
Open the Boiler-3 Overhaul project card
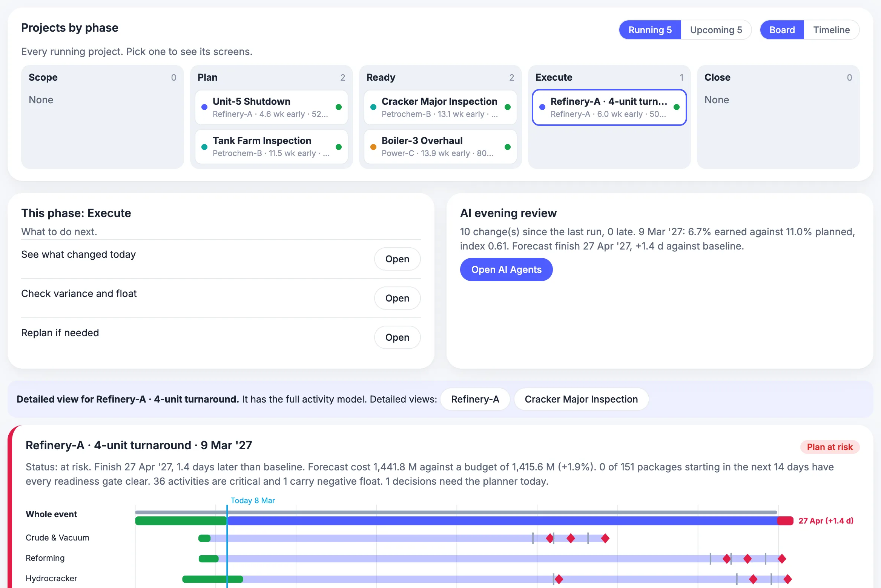point(440,147)
